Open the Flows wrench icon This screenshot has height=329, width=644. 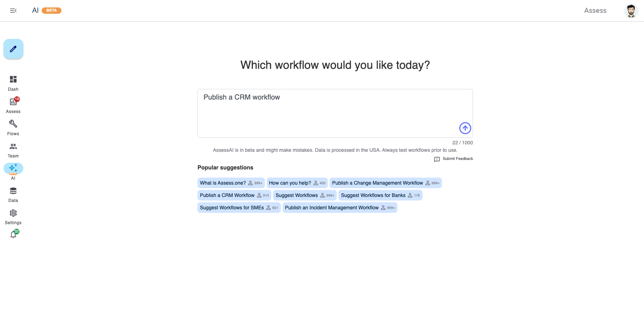(13, 128)
